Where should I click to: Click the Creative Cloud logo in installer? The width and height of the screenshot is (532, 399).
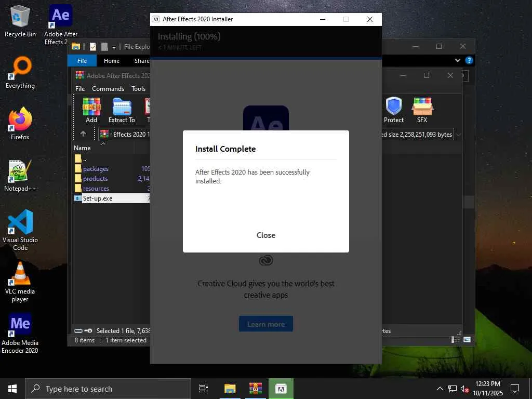tap(265, 261)
